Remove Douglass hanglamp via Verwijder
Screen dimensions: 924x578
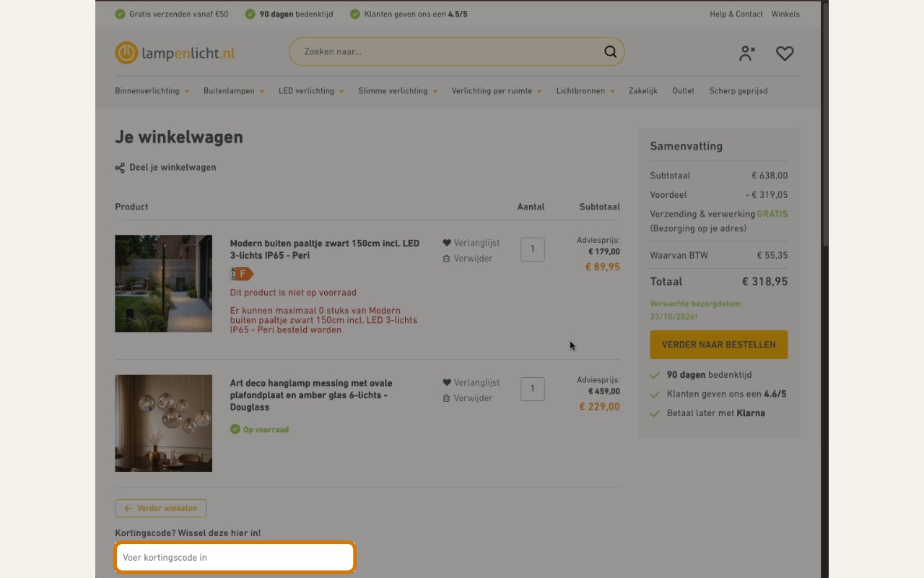[467, 398]
